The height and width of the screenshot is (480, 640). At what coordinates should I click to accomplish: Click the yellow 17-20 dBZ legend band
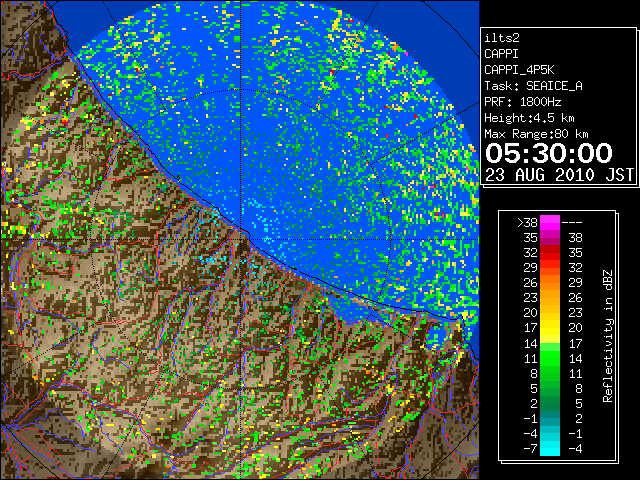(550, 328)
